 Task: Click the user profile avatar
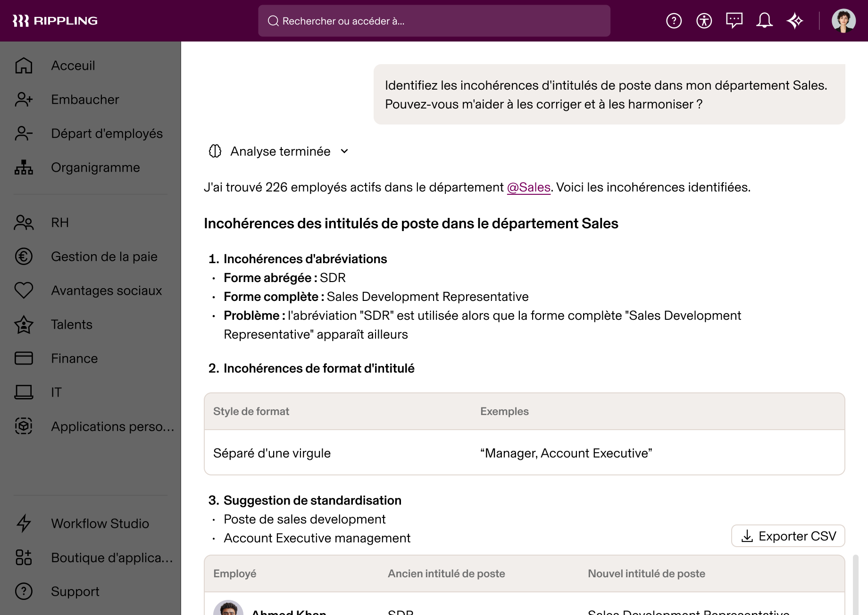844,20
